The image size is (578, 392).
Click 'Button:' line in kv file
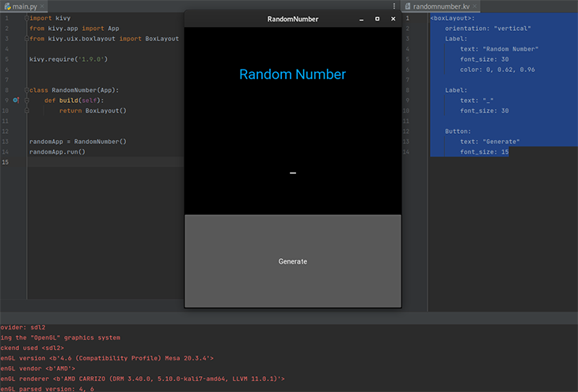458,131
